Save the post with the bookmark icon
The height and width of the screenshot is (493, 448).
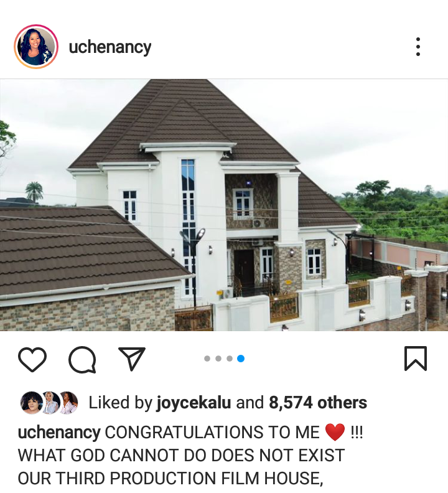415,359
